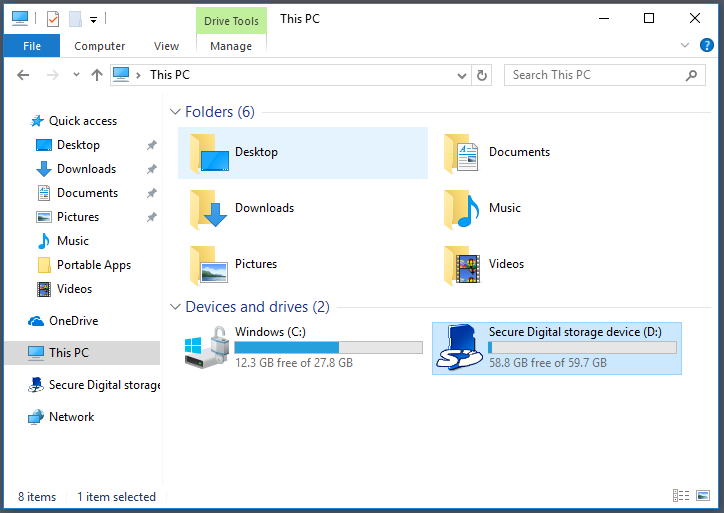The height and width of the screenshot is (513, 724).
Task: Open the Manage tab under Drive Tools
Action: pos(231,46)
